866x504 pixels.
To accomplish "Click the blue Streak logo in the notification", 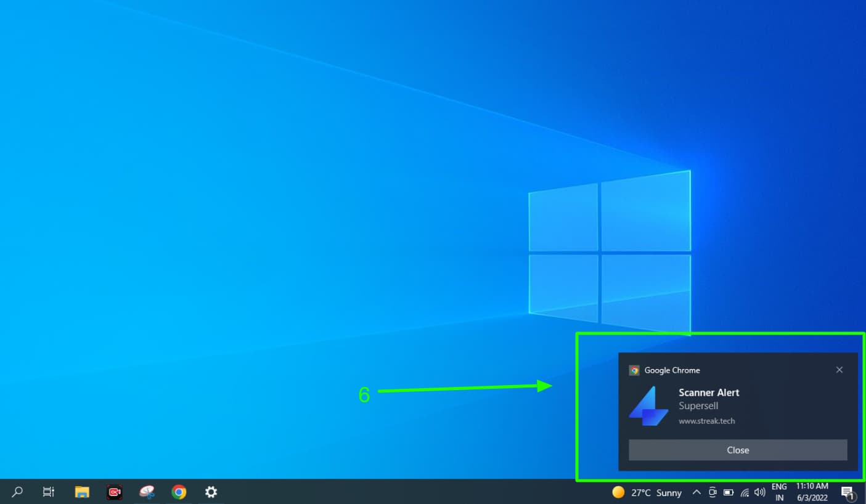I will pyautogui.click(x=648, y=406).
